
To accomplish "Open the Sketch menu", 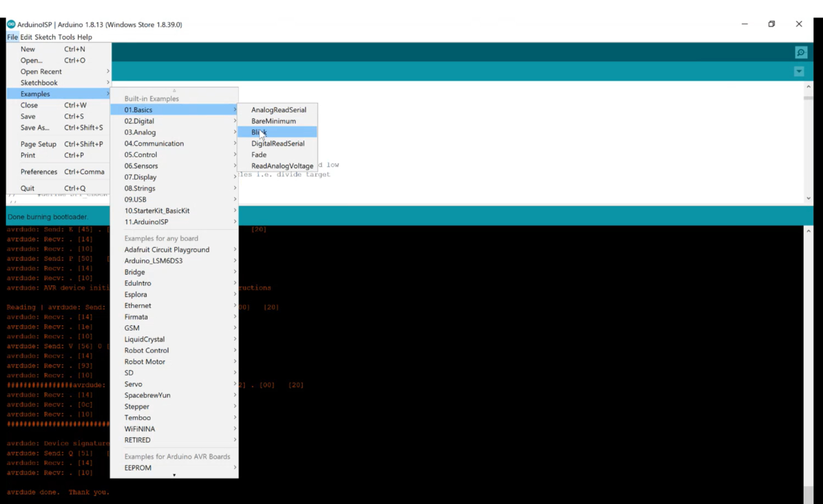I will [x=45, y=37].
